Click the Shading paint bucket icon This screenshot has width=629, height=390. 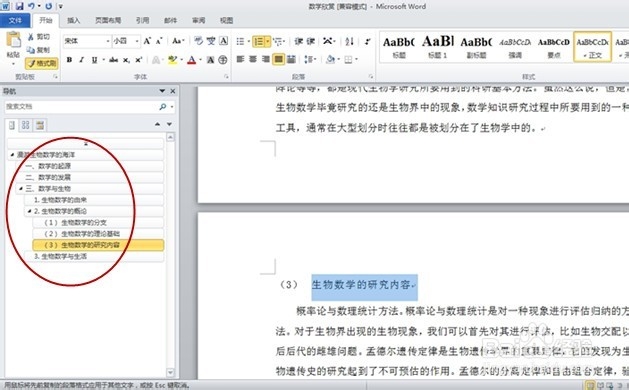(330, 59)
